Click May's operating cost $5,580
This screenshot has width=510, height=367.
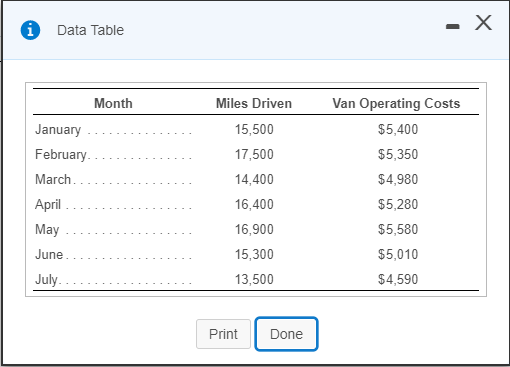click(x=398, y=229)
